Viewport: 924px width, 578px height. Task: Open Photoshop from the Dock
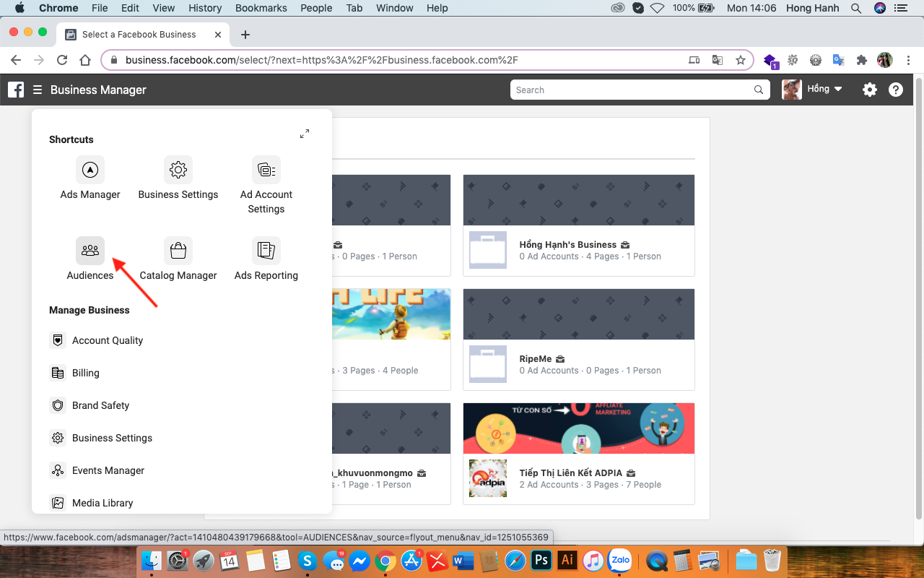click(541, 560)
